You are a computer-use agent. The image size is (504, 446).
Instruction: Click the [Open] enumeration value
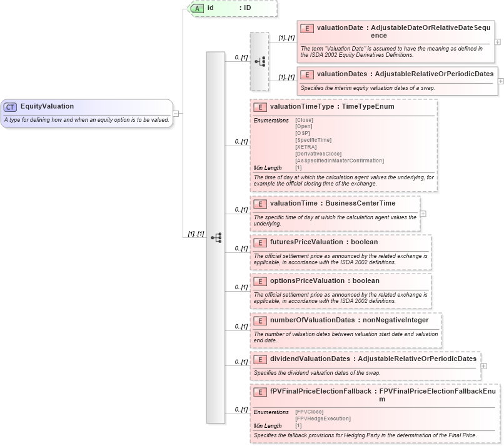point(304,127)
